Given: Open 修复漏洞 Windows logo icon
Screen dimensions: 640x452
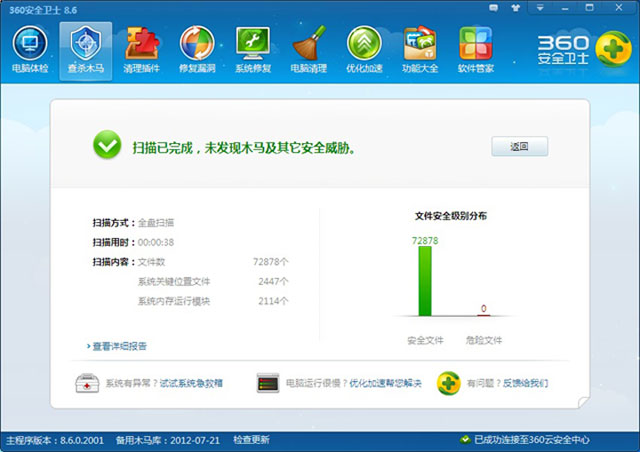Looking at the screenshot, I should (197, 43).
